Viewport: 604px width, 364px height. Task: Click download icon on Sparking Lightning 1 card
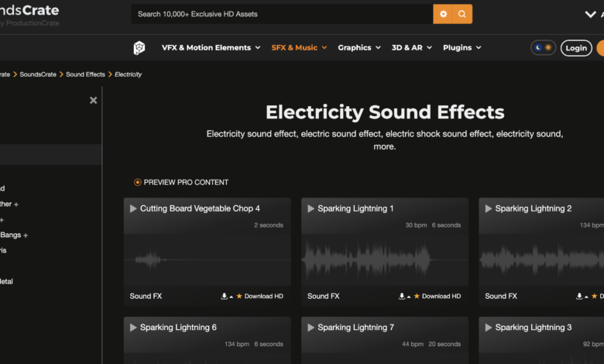[x=402, y=296]
